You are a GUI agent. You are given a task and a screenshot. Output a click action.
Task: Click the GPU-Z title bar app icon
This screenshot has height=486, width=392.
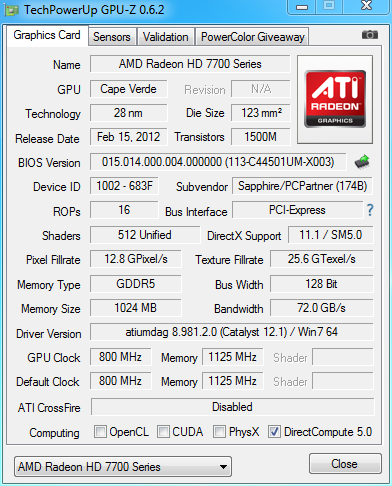tap(11, 10)
